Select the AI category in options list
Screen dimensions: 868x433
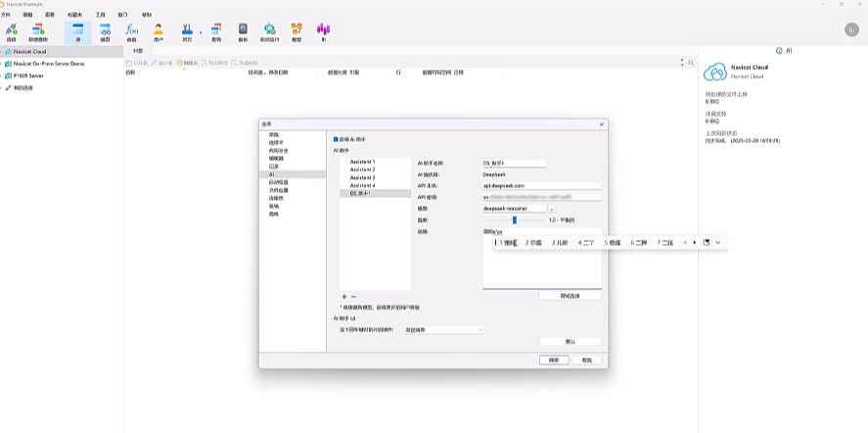coord(293,174)
